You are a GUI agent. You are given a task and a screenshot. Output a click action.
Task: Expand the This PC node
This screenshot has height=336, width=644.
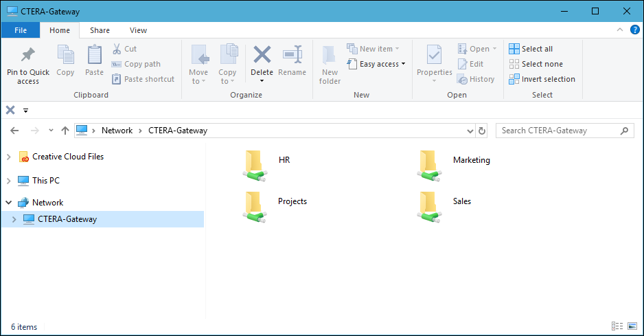pos(9,181)
